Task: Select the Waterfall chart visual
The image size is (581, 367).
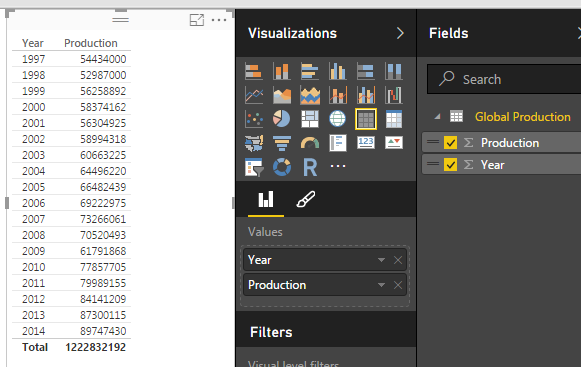Action: pos(394,95)
